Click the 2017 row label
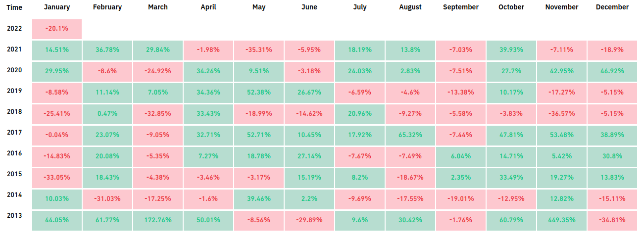This screenshot has height=242, width=644. click(x=14, y=132)
